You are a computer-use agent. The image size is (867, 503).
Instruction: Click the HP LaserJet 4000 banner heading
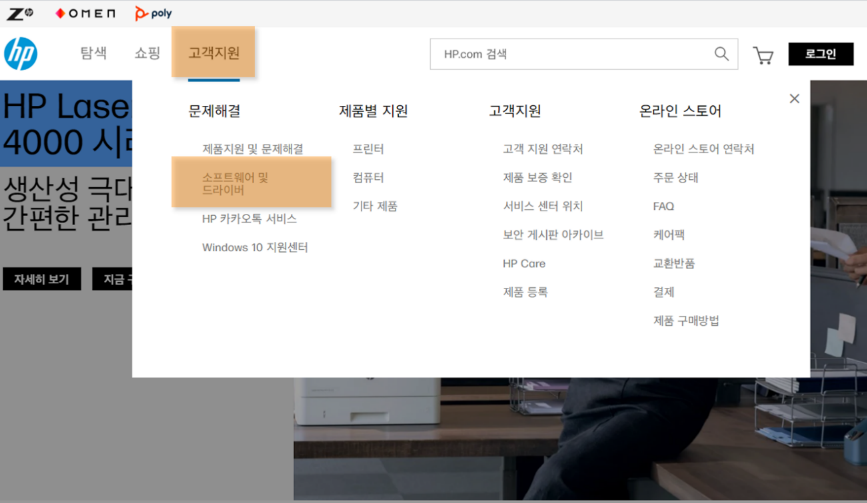point(67,124)
